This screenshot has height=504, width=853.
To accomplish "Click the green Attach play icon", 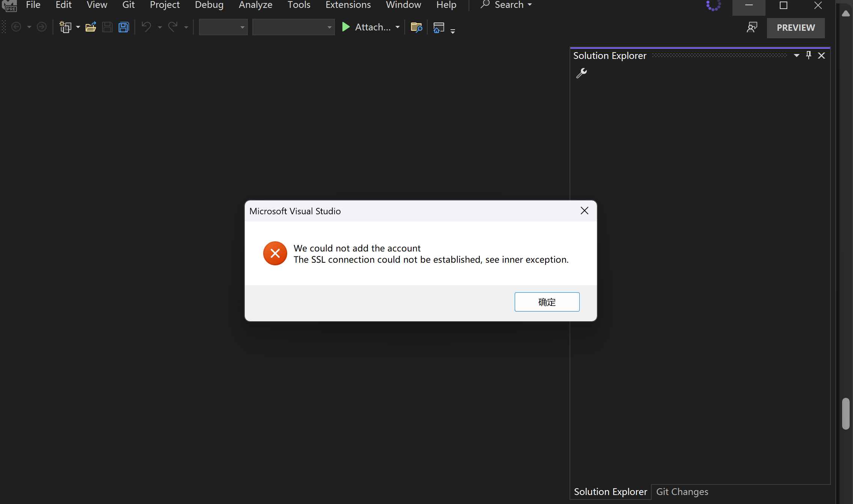I will [346, 27].
